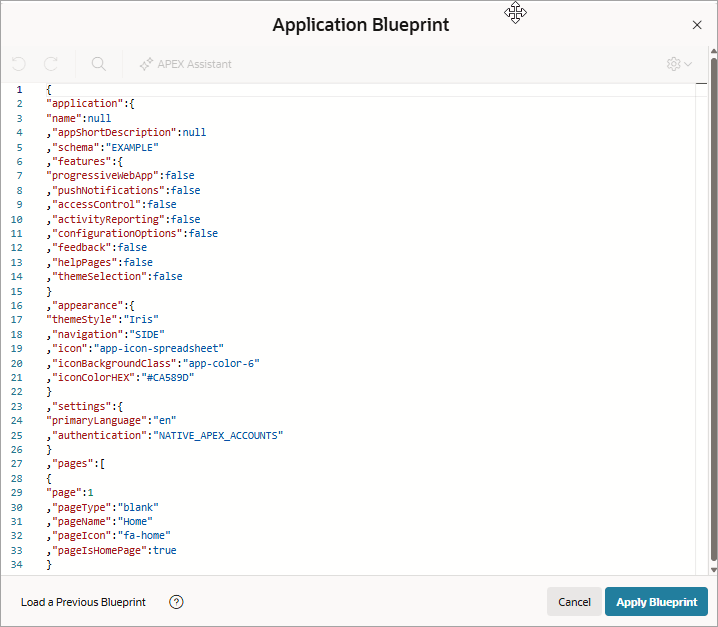This screenshot has width=718, height=627.
Task: Click the "app-icon-spreadsheet" value
Action: click(x=159, y=349)
